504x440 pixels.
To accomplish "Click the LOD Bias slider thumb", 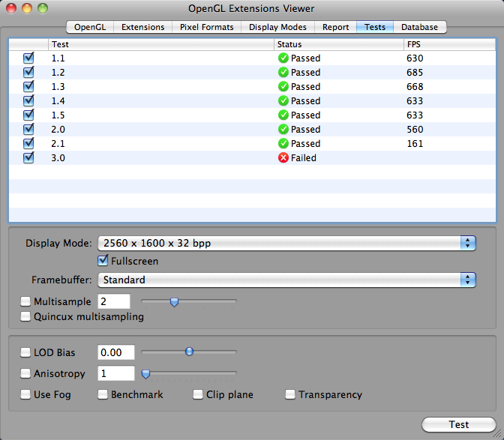I will tap(189, 352).
